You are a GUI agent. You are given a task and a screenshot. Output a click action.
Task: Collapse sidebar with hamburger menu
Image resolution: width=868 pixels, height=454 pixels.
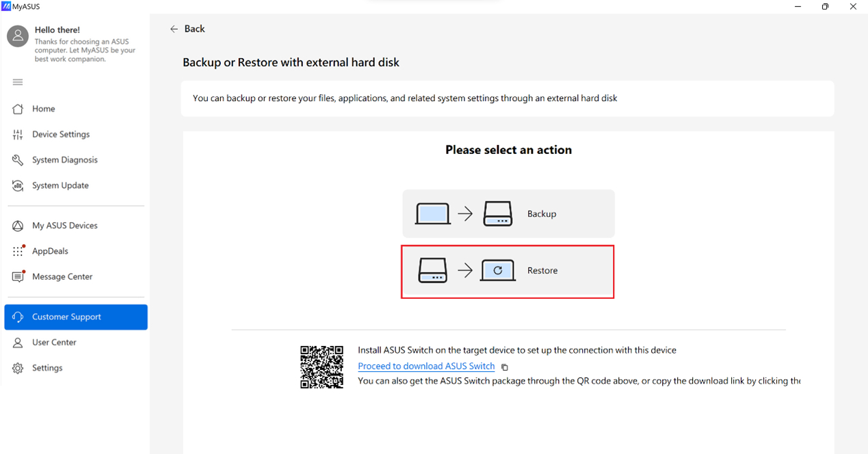pyautogui.click(x=18, y=82)
